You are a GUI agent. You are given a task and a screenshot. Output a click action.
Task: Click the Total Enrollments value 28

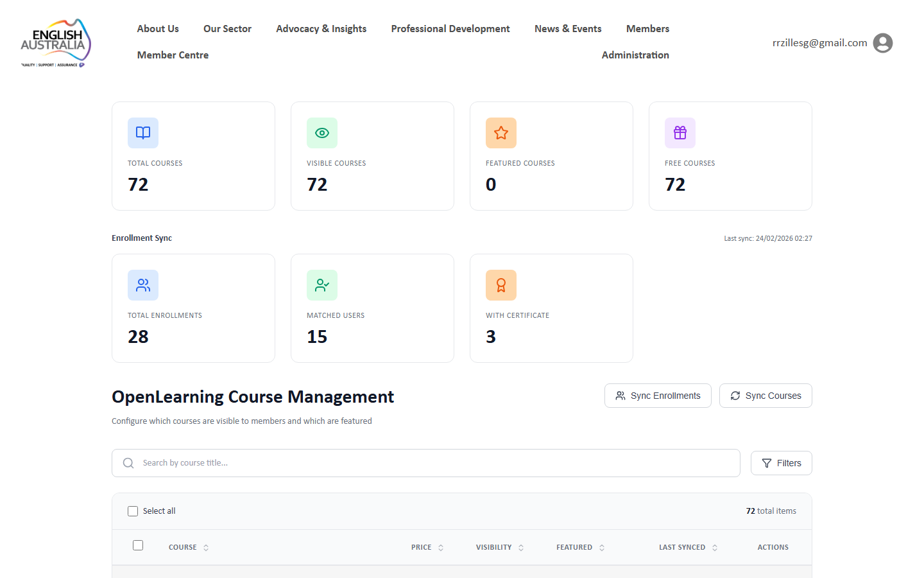tap(138, 337)
